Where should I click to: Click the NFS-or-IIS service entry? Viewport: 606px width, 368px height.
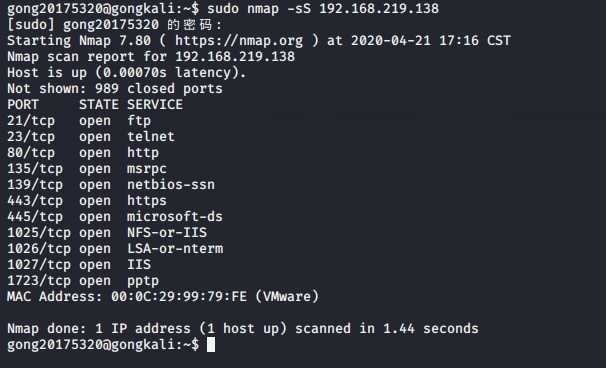click(x=167, y=232)
